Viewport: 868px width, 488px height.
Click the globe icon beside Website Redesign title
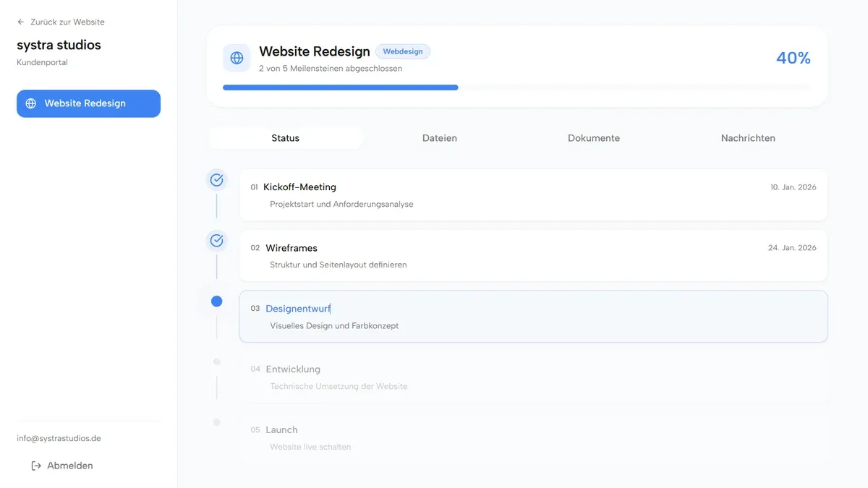(x=236, y=57)
